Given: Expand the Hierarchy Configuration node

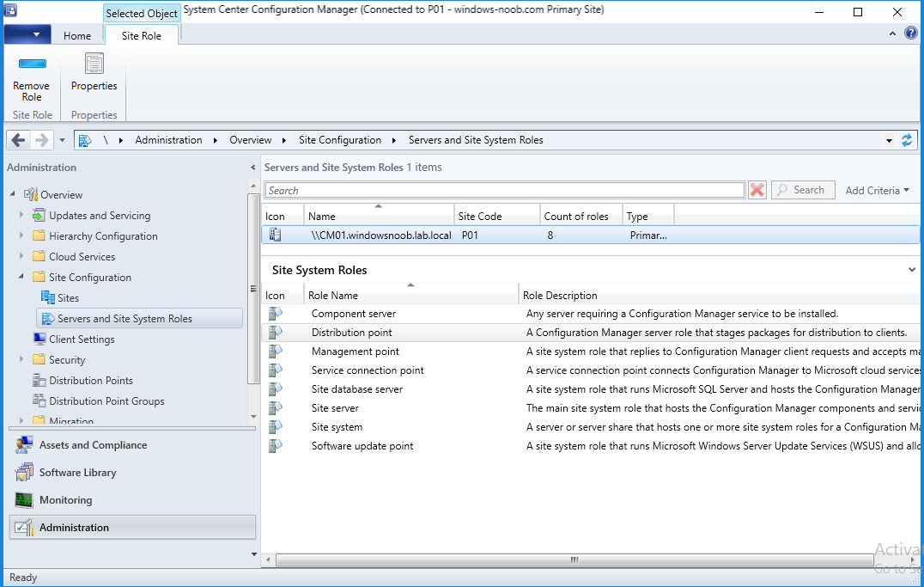Looking at the screenshot, I should pos(21,235).
